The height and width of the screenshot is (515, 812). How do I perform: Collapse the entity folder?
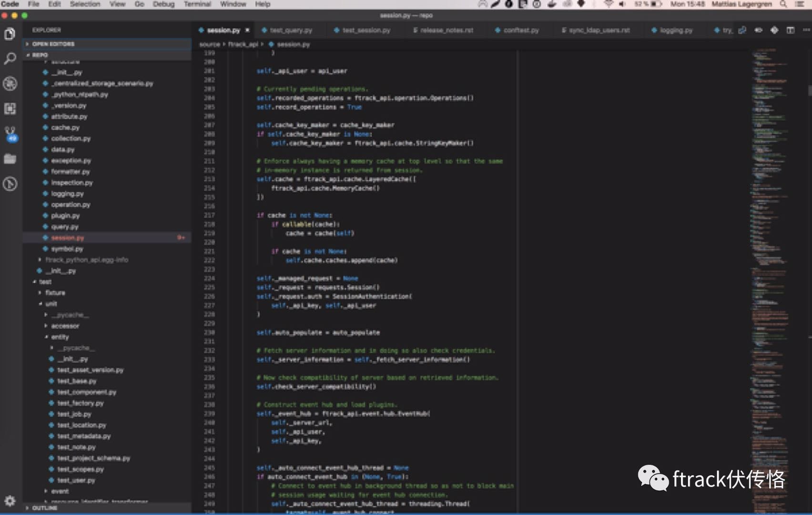pyautogui.click(x=60, y=337)
